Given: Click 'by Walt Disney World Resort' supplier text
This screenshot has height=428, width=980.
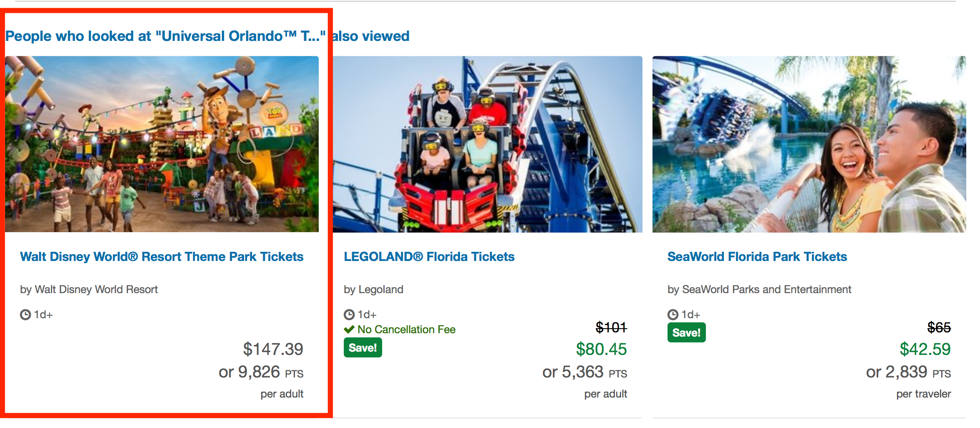Looking at the screenshot, I should click(x=89, y=289).
